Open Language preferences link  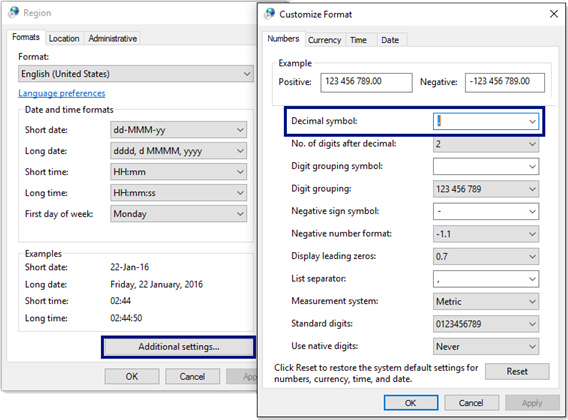point(62,93)
